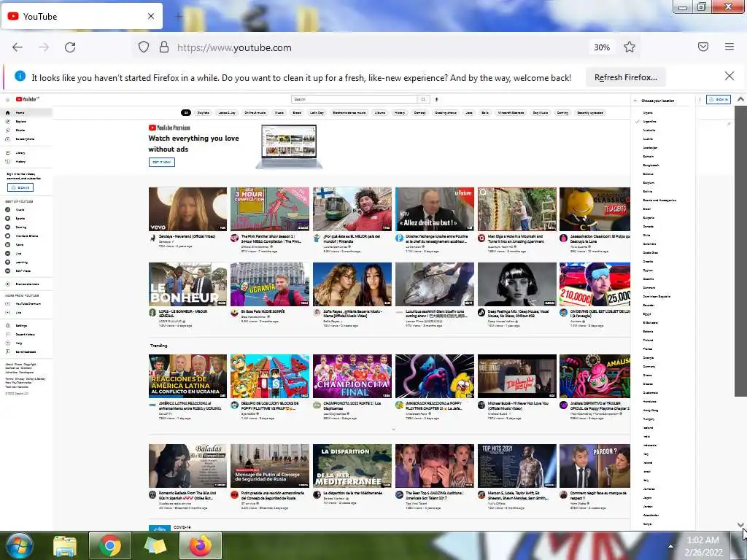747x560 pixels.
Task: Open History in the YouTube sidebar
Action: (26, 161)
